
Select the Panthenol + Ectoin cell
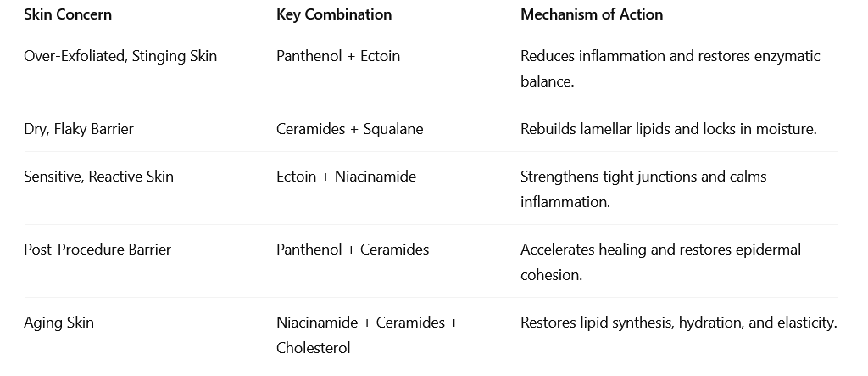[338, 56]
